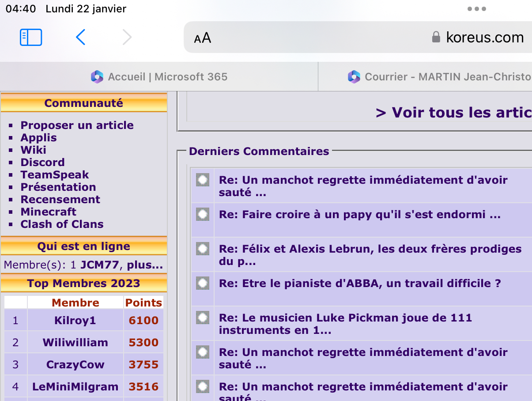Toggle the Safari sidebar panel icon
Viewport: 532px width, 401px height.
31,38
